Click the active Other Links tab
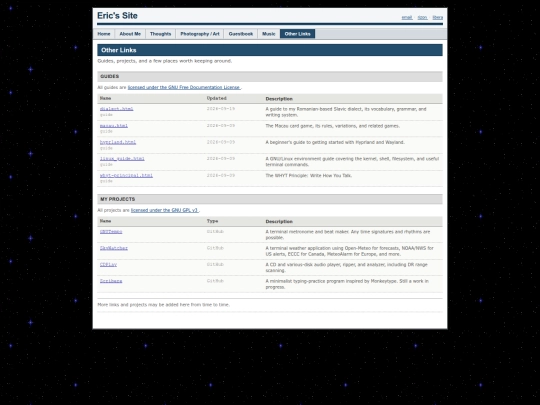The width and height of the screenshot is (540, 405). click(298, 34)
